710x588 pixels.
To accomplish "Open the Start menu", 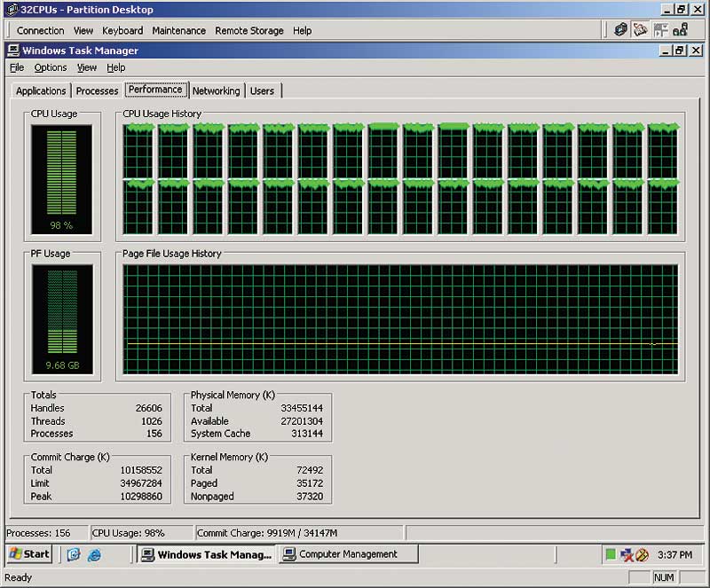I will [29, 554].
